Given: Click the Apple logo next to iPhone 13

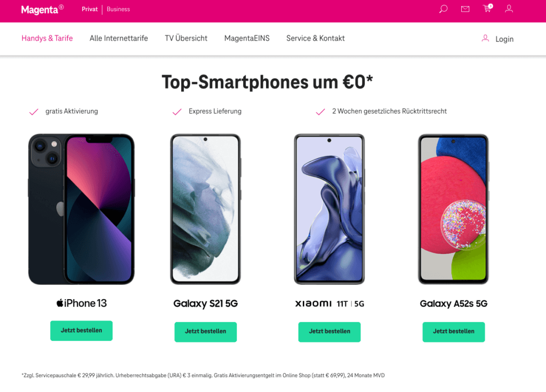Looking at the screenshot, I should pyautogui.click(x=60, y=303).
